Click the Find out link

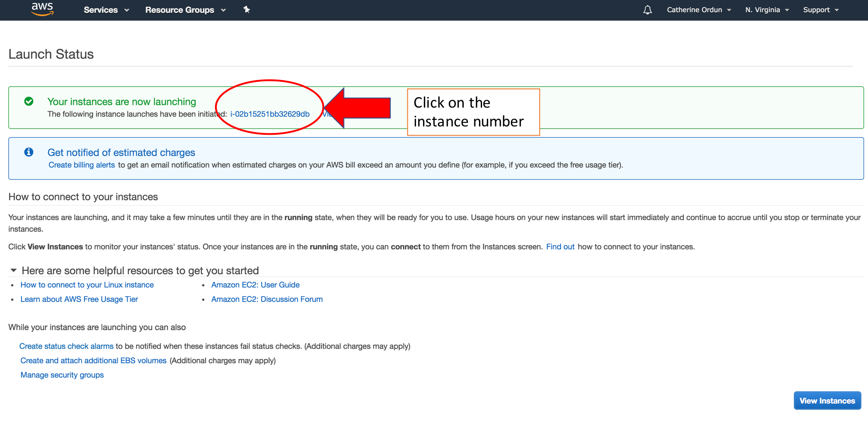click(x=560, y=247)
